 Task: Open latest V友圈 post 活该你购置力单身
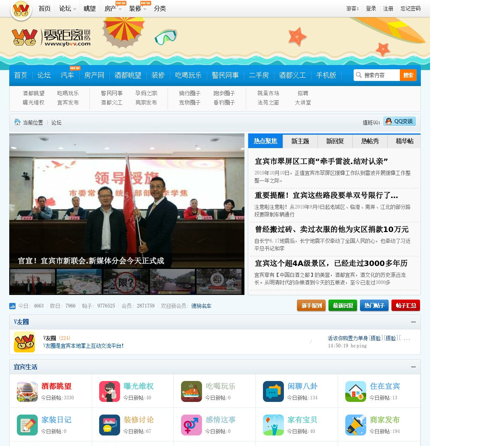point(369,338)
